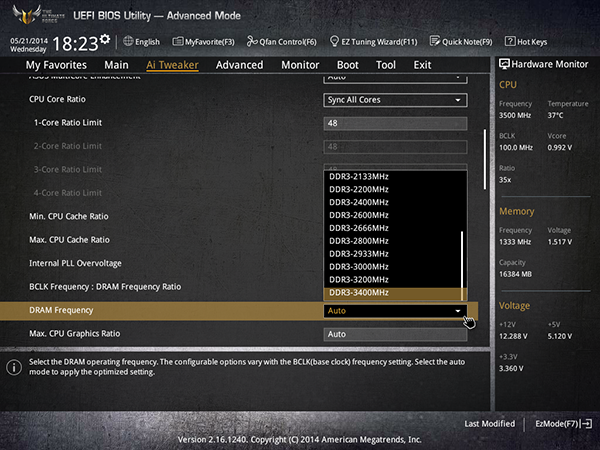The height and width of the screenshot is (450, 600).
Task: Click the info icon beside help text
Action: click(x=14, y=367)
